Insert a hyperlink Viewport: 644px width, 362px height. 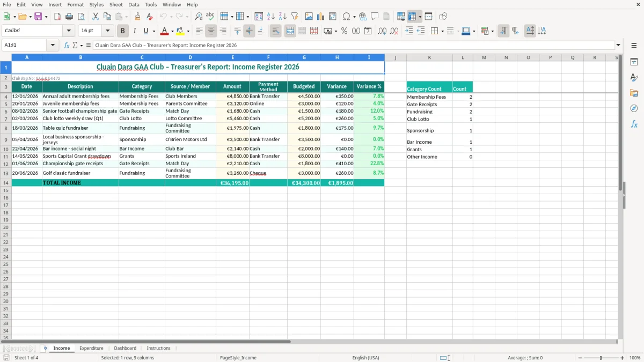(363, 17)
